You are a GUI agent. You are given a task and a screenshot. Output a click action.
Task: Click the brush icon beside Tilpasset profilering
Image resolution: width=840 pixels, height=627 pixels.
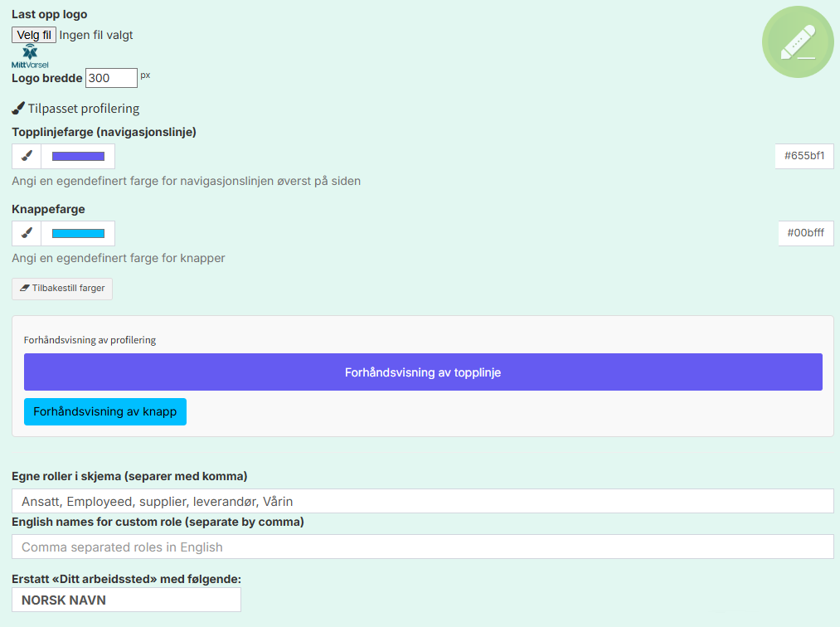click(18, 109)
